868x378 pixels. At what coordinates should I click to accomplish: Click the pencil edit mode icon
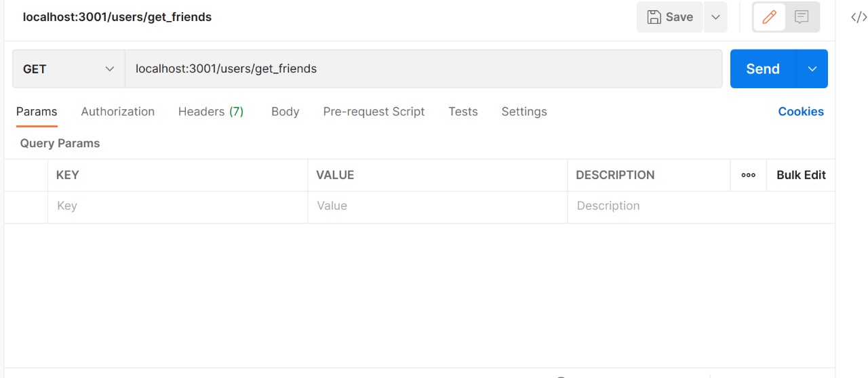769,17
